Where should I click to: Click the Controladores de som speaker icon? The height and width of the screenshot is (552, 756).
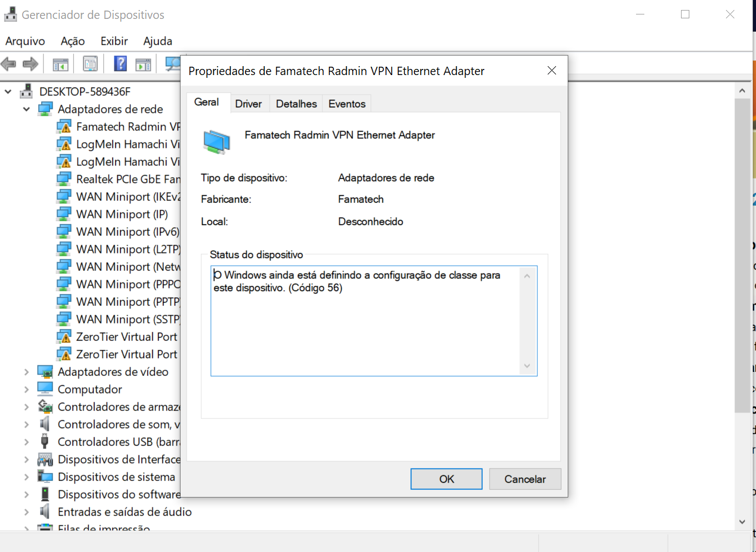click(x=45, y=424)
